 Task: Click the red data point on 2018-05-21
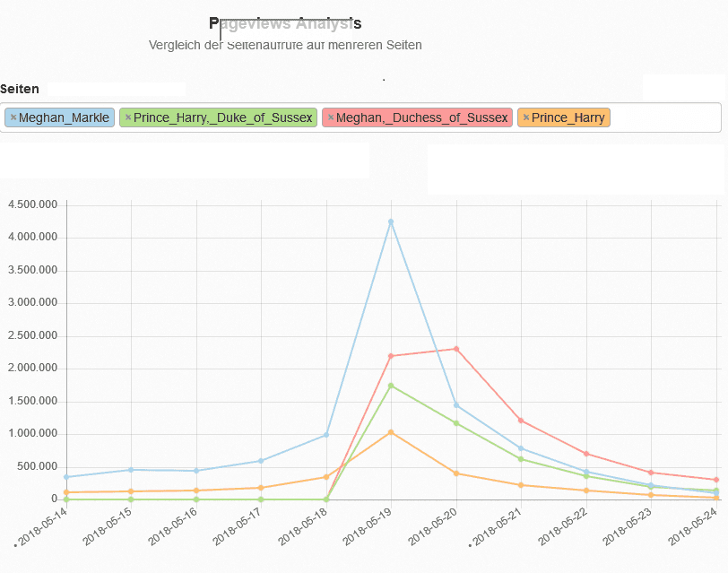point(521,421)
